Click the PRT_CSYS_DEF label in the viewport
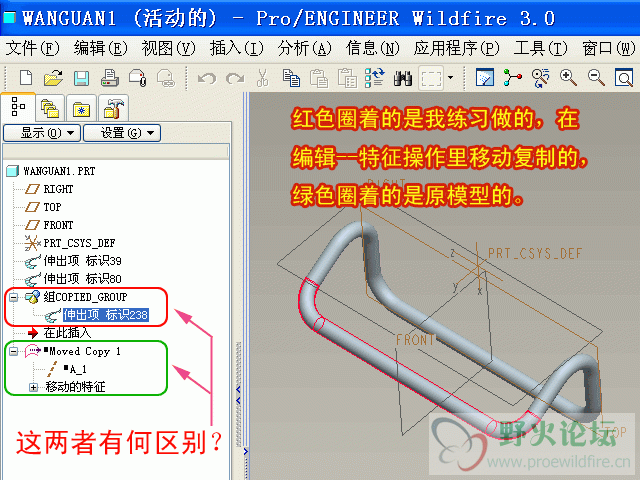The height and width of the screenshot is (480, 640). [x=535, y=253]
